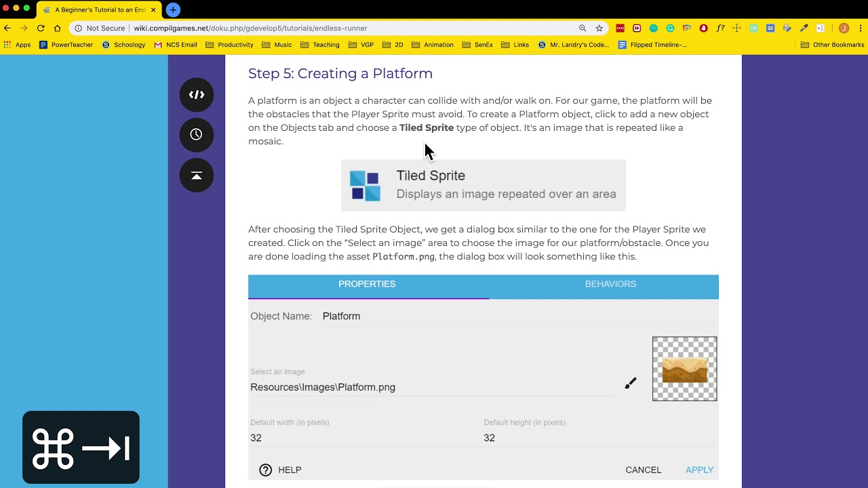Expand the Animation bookmarks folder
The image size is (868, 488).
click(x=432, y=45)
